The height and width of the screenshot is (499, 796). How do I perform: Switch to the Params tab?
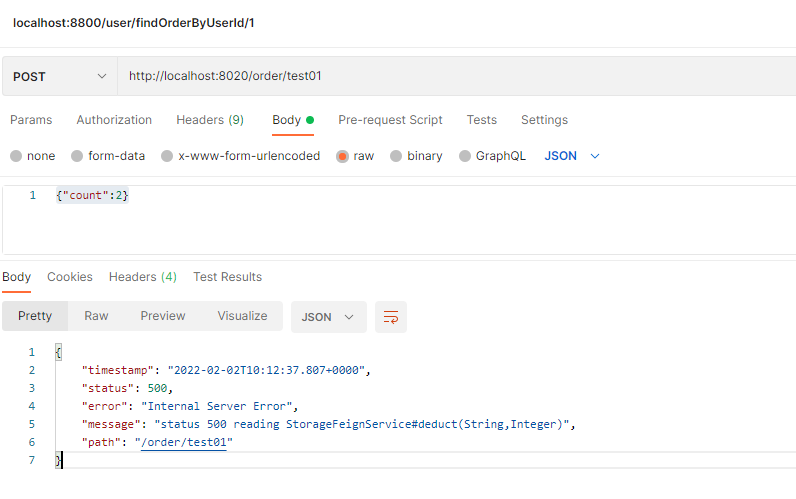click(31, 120)
